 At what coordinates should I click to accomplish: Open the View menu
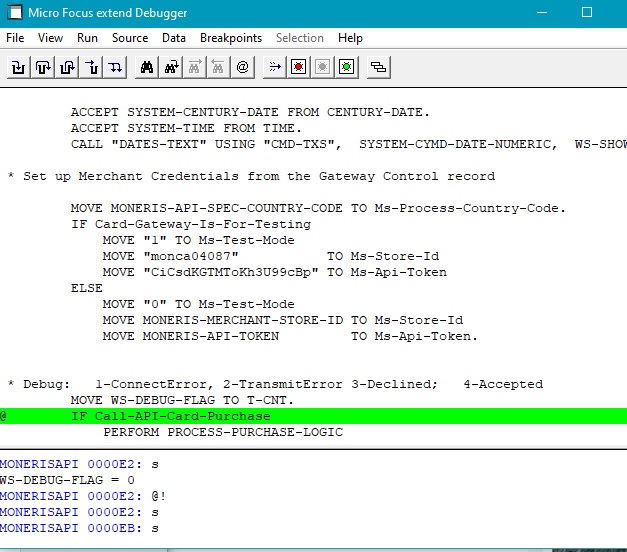50,38
